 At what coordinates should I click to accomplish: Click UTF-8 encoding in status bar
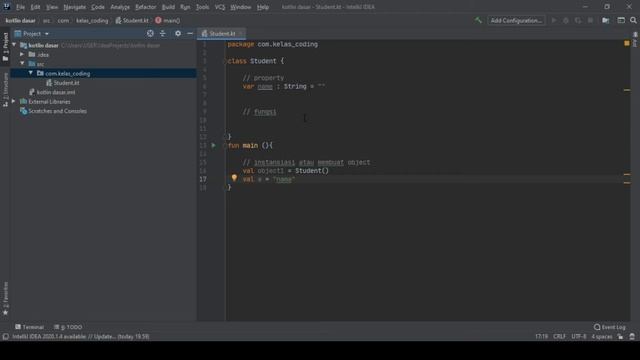click(579, 337)
